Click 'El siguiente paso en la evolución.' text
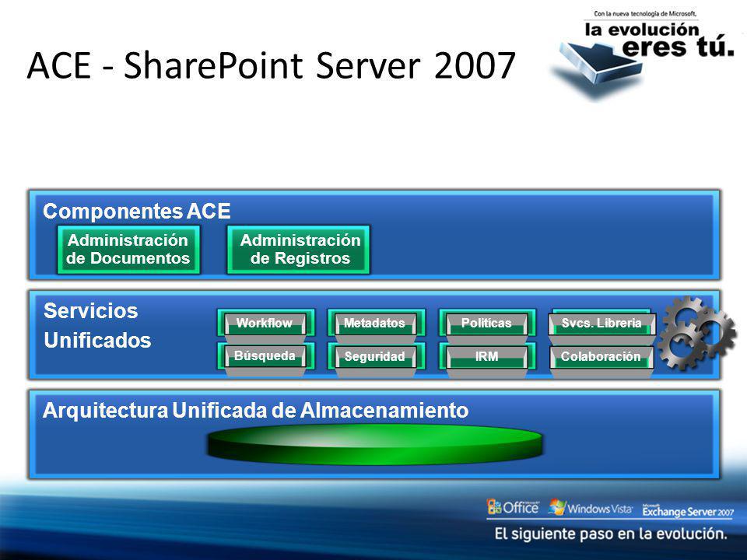The image size is (747, 560). (x=611, y=534)
